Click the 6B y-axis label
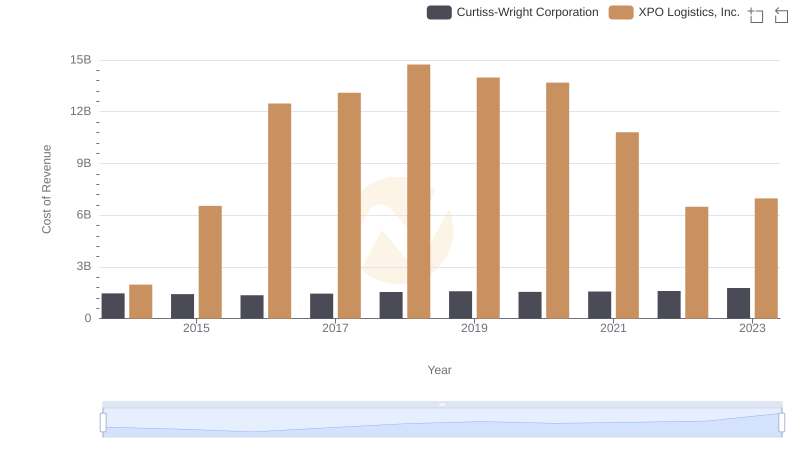 click(84, 215)
